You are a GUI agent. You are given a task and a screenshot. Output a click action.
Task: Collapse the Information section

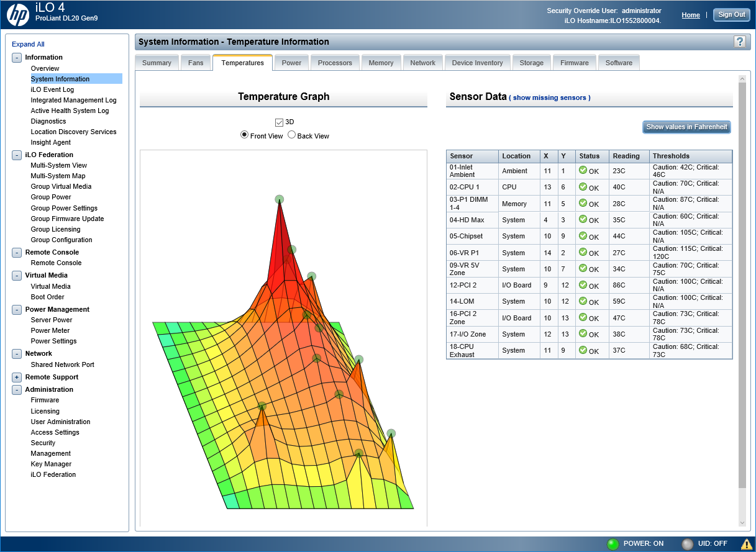coord(17,57)
